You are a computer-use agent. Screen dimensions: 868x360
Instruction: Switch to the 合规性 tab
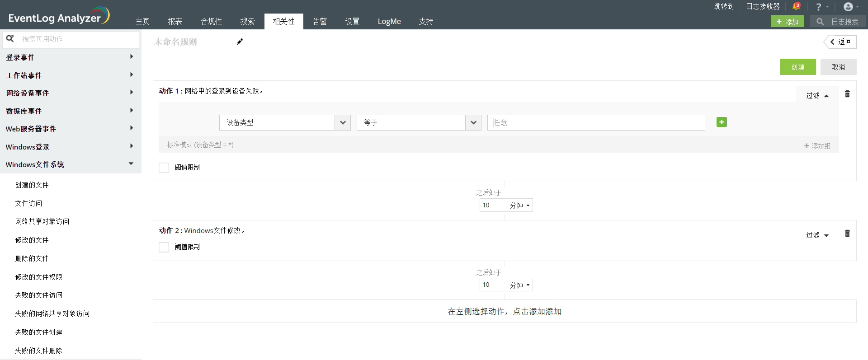click(211, 21)
